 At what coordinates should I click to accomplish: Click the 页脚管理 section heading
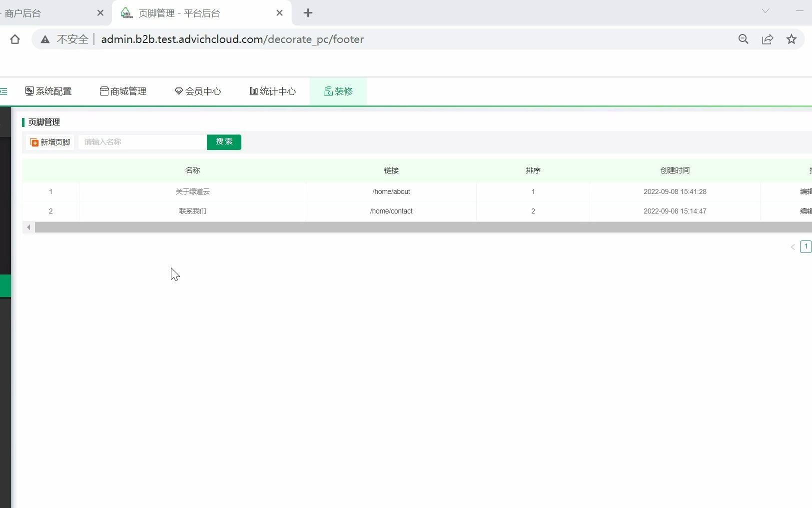pyautogui.click(x=44, y=122)
